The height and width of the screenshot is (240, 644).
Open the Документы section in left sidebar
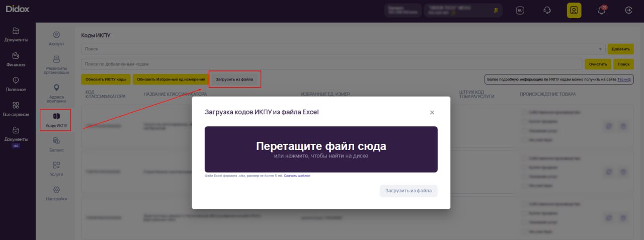click(x=16, y=35)
